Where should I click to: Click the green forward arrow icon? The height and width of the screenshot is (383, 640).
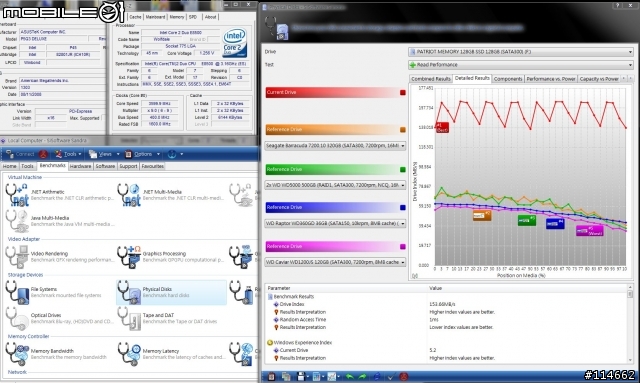click(x=362, y=376)
